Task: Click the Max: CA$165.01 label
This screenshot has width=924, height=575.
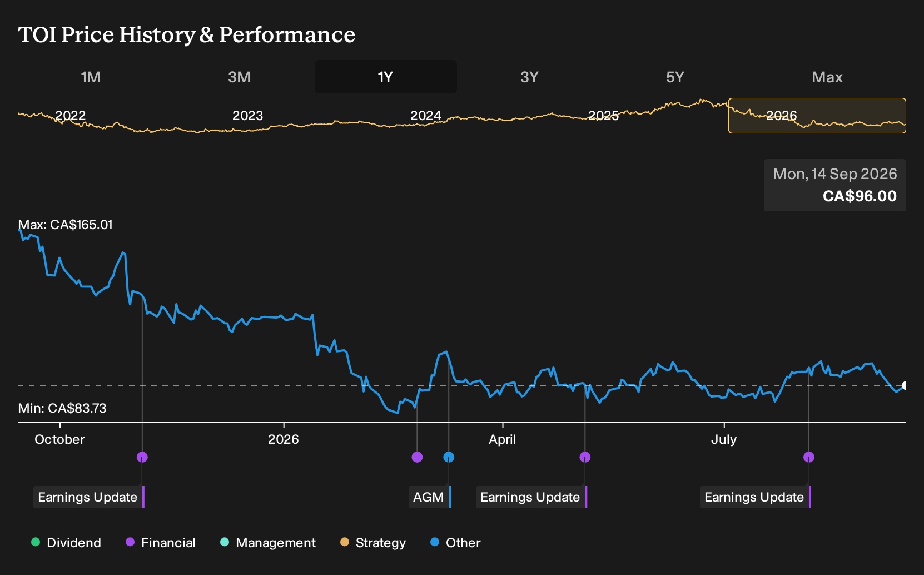Action: pos(66,225)
